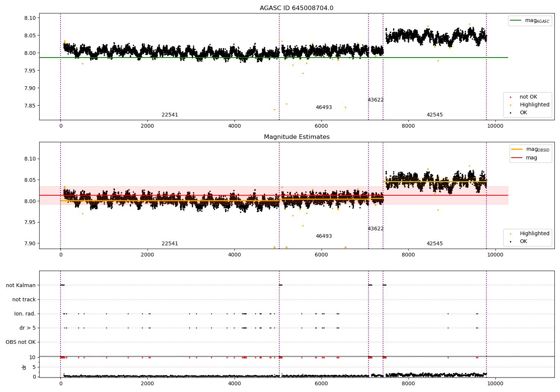The height and width of the screenshot is (392, 560).
Task: Select "OK" legend entry in AGASC ID plot
Action: click(x=523, y=113)
